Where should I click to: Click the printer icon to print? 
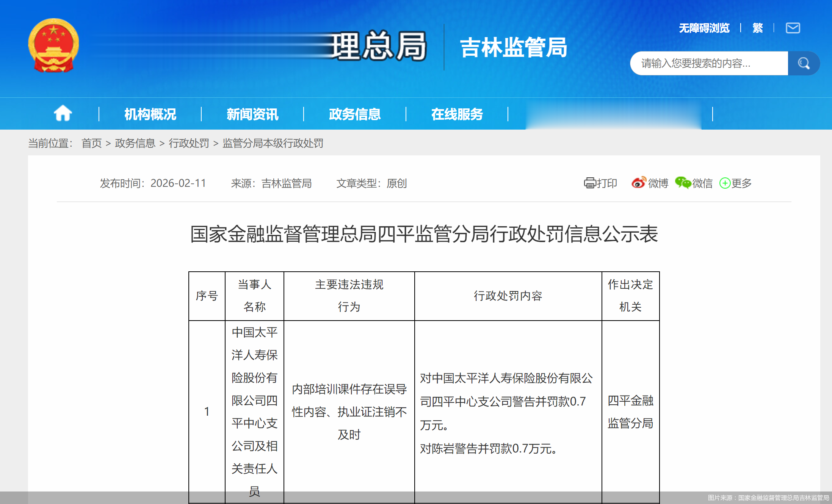[590, 183]
